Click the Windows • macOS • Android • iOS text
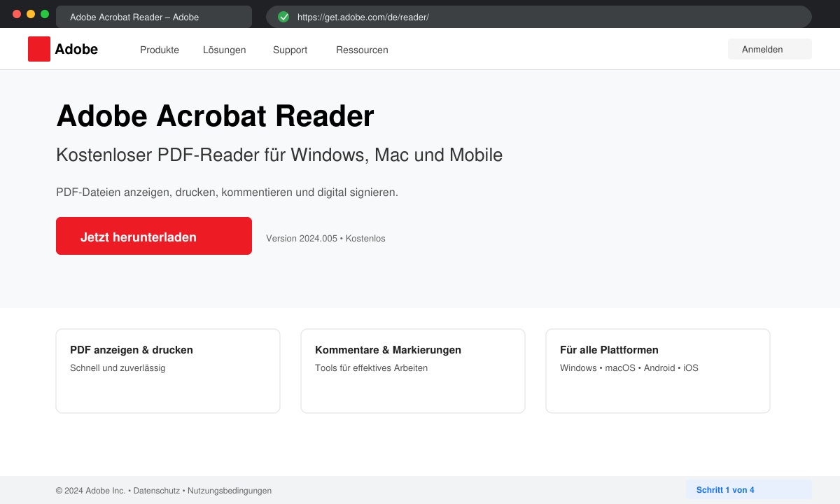The image size is (840, 504). coord(629,367)
